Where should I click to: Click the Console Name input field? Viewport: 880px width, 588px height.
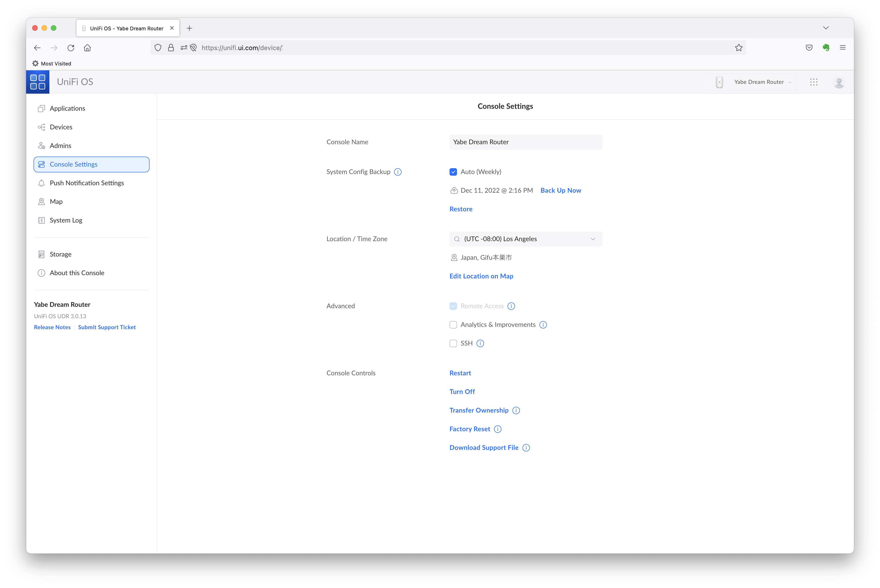526,142
